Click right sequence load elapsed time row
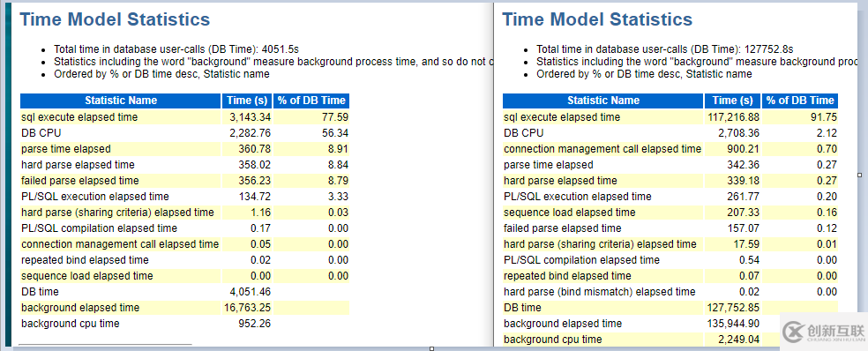868x351 pixels. coord(670,212)
